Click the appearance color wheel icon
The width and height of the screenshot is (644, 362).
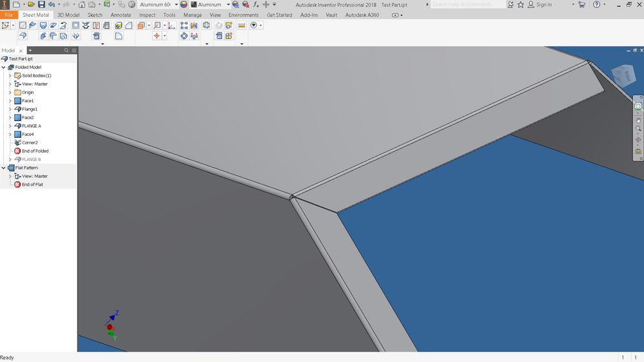(x=184, y=5)
